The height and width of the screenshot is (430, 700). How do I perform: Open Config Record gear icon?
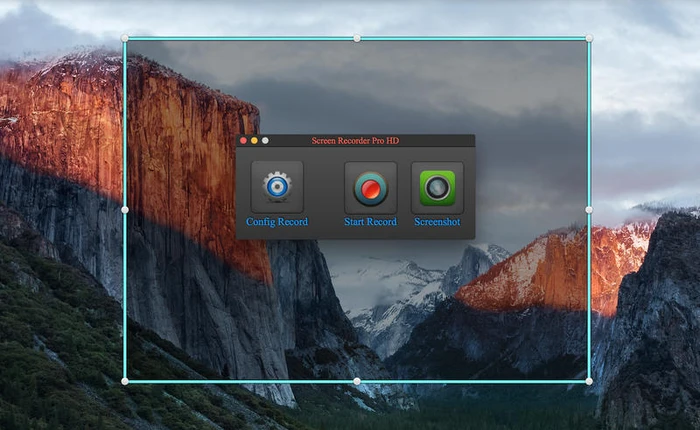click(x=276, y=188)
